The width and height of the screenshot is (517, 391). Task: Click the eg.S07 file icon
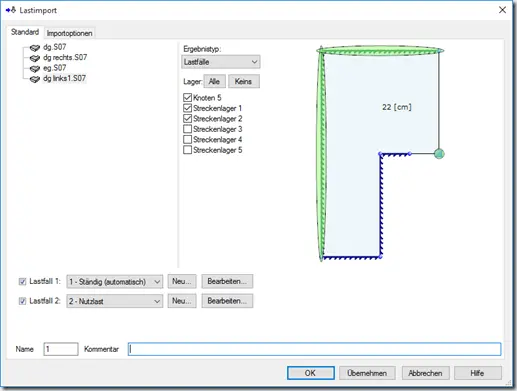pyautogui.click(x=35, y=69)
